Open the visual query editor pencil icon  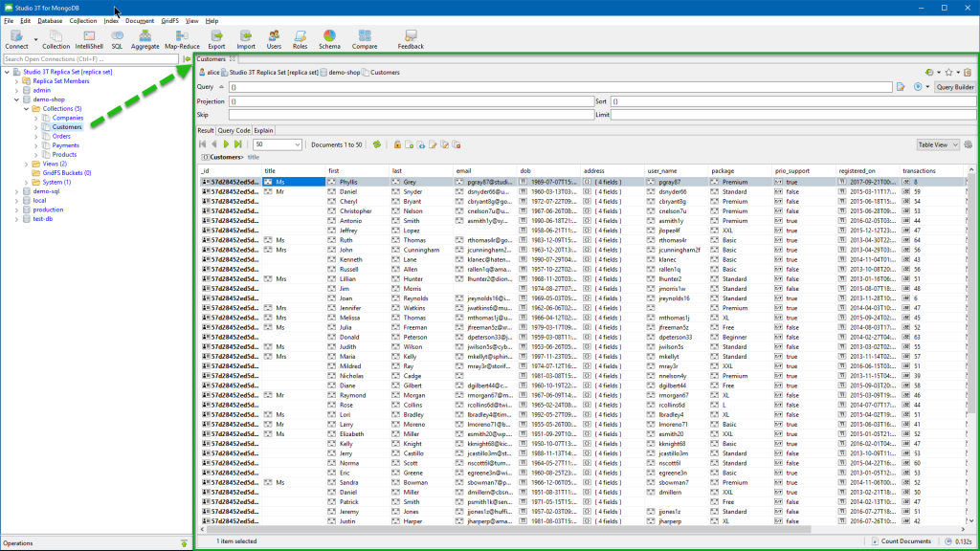click(x=901, y=87)
